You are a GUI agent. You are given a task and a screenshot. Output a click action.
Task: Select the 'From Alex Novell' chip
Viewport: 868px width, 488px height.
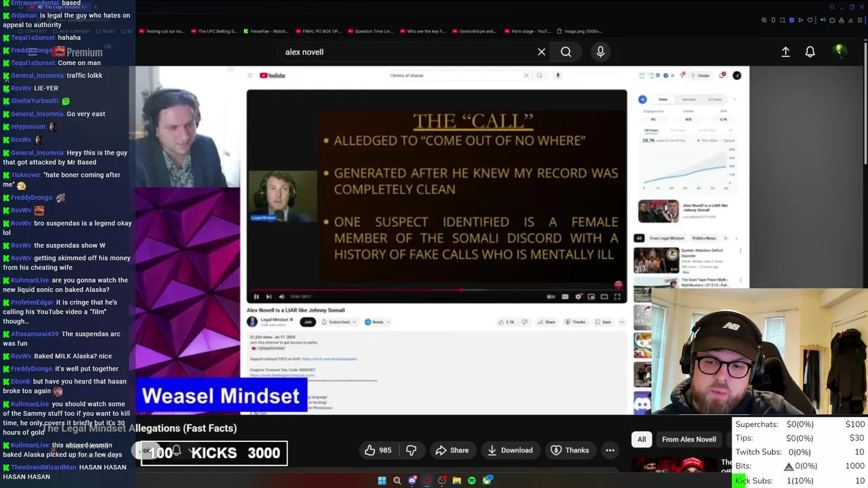pos(689,439)
